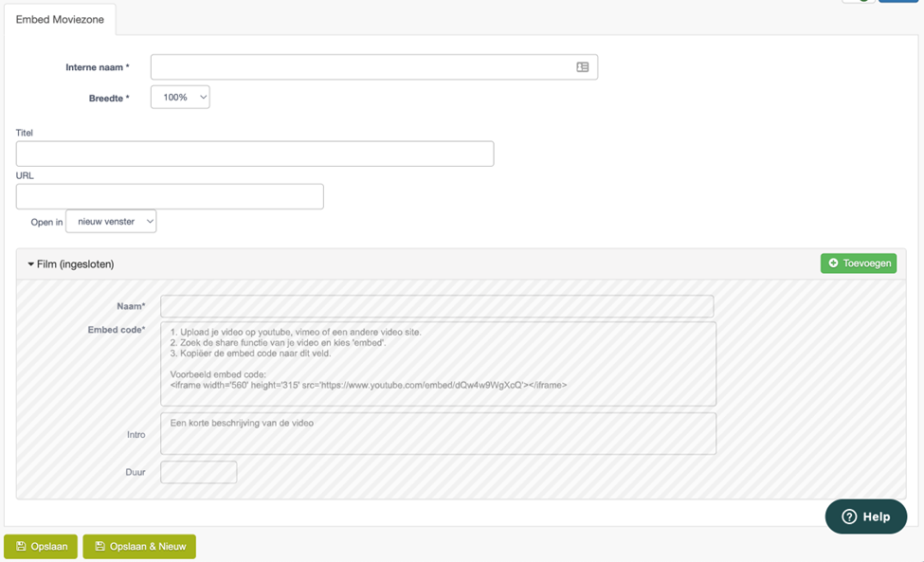This screenshot has height=562, width=924.
Task: Focus the Naam field in Film section
Action: pos(437,306)
